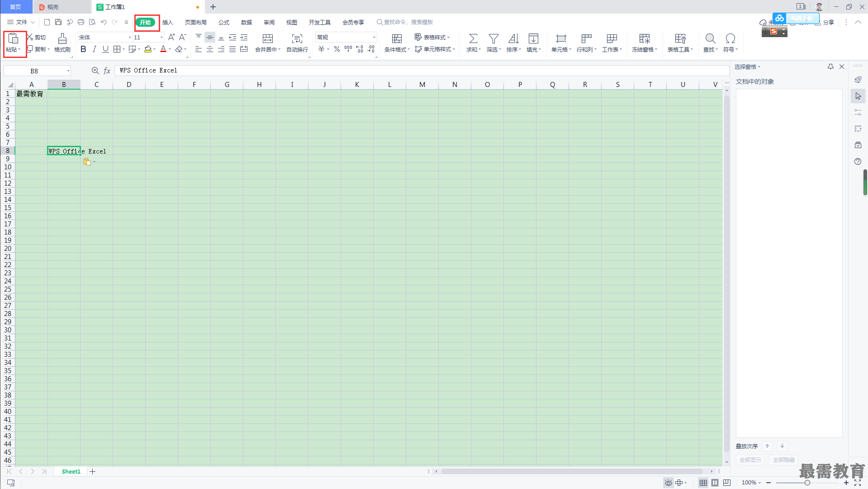Viewport: 868px width, 489px height.
Task: Align text left in the cell
Action: tap(199, 49)
